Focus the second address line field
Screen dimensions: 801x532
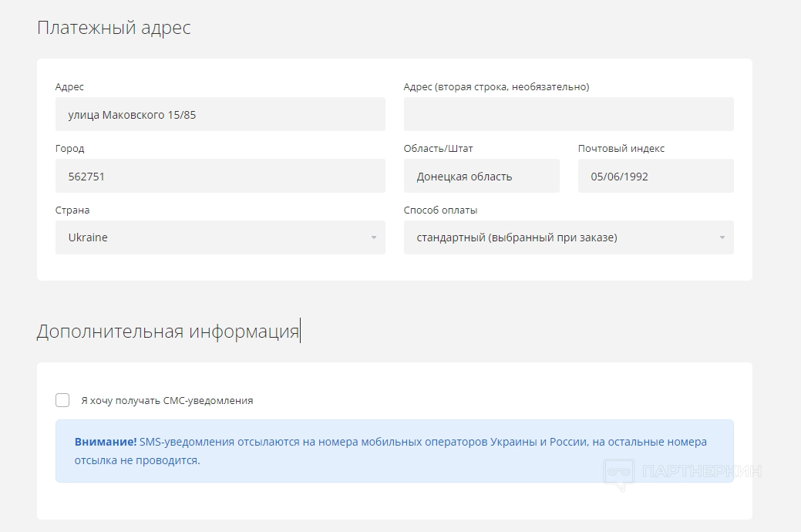coord(568,114)
